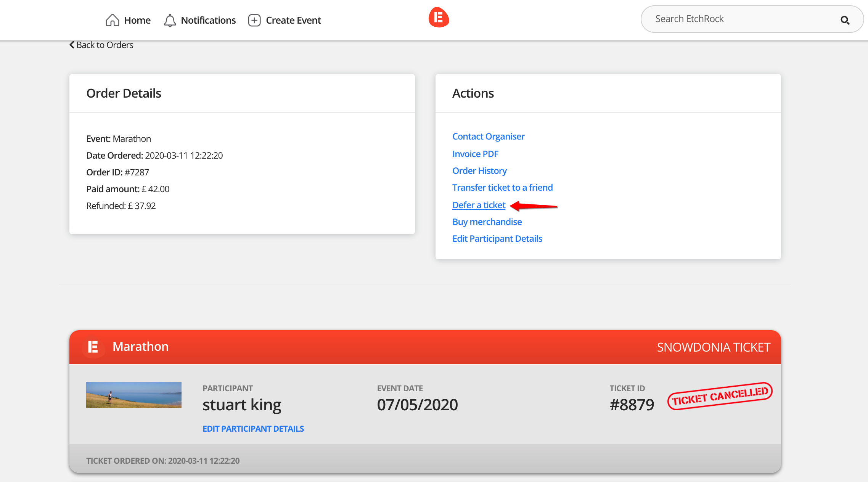Click the search magnifier icon

845,20
